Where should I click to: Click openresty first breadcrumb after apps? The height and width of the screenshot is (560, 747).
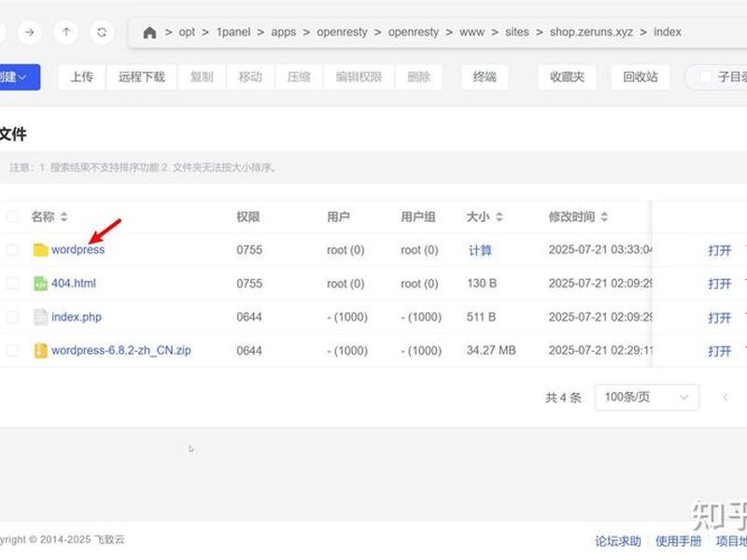(342, 33)
